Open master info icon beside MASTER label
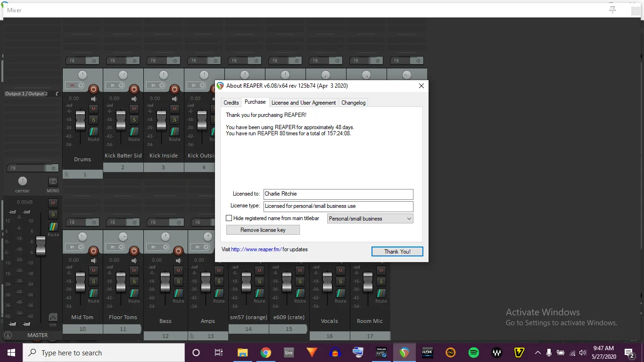Image resolution: width=644 pixels, height=362 pixels. pos(8,335)
